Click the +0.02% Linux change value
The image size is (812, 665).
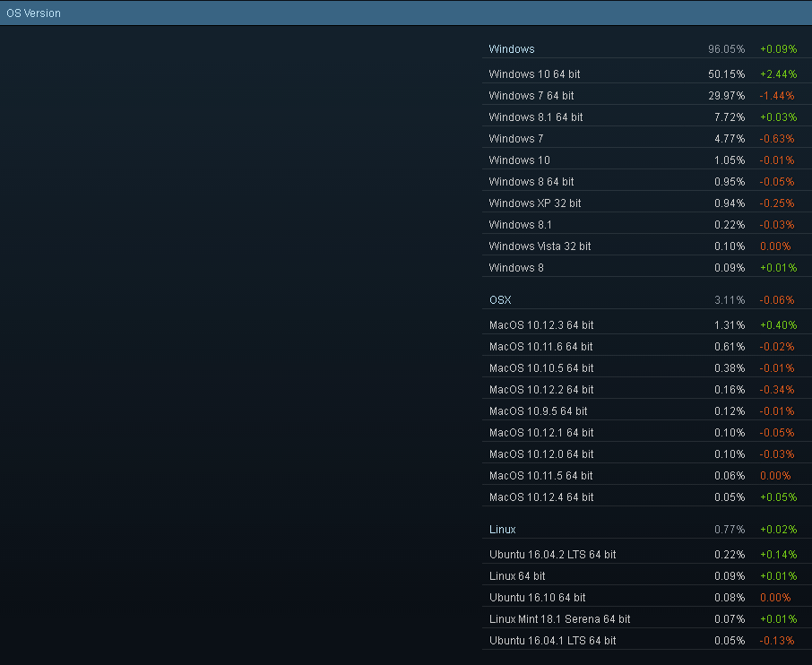[778, 530]
